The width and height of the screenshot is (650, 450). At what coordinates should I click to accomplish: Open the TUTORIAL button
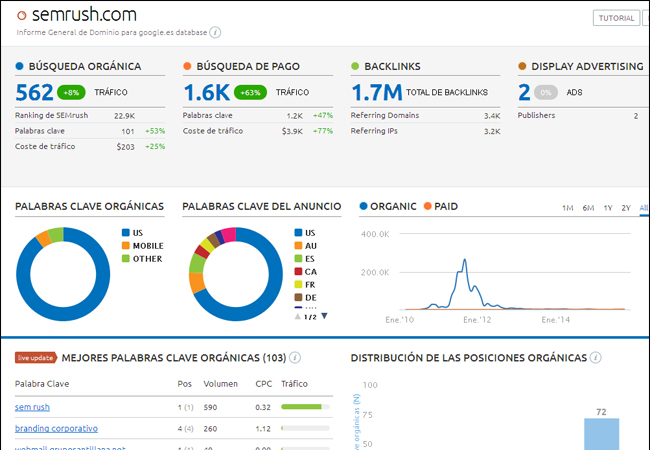(x=616, y=18)
